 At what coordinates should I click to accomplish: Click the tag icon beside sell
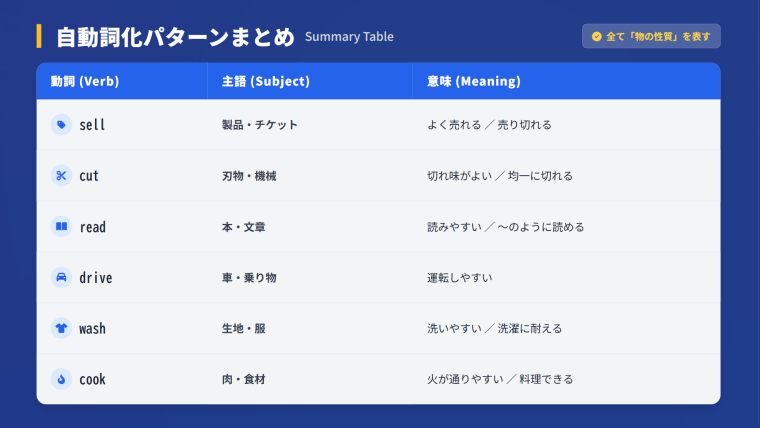coord(61,125)
